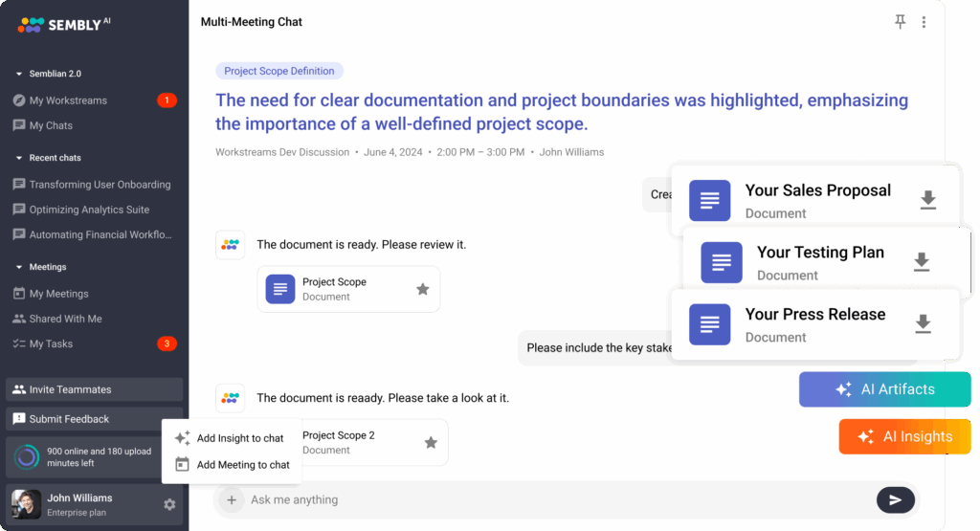The width and height of the screenshot is (980, 531).
Task: Click the Sembly AI logo
Action: [64, 24]
